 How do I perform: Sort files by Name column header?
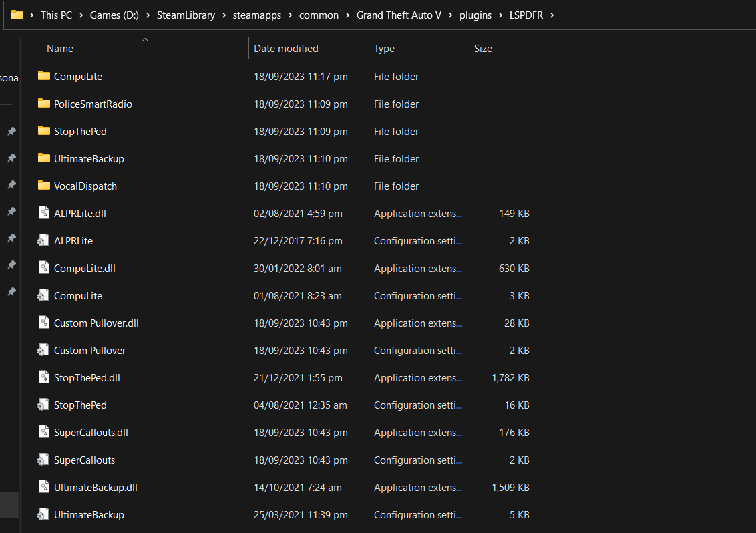coord(60,49)
